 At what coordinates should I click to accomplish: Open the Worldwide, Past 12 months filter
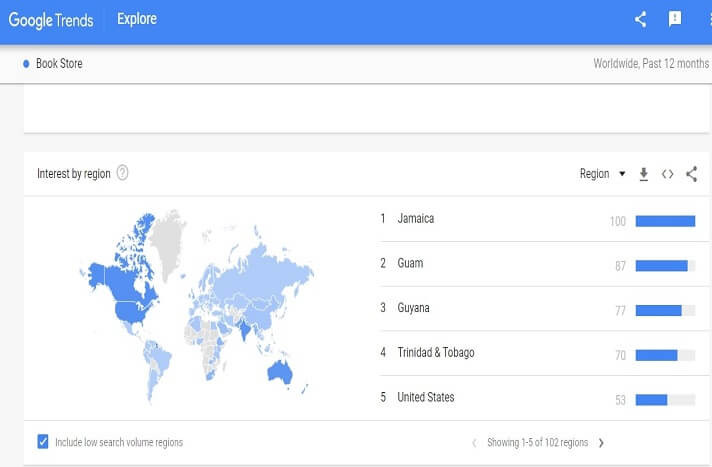650,64
